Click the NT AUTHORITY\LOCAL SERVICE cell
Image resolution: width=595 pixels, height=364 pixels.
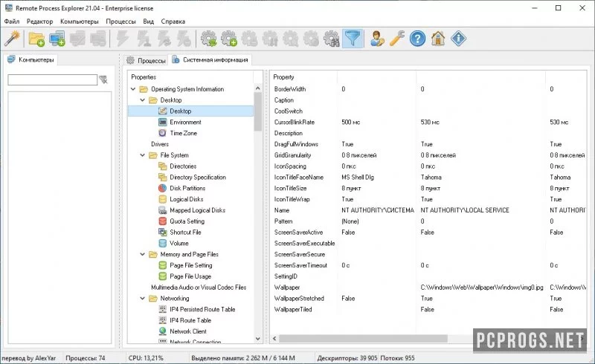[465, 210]
